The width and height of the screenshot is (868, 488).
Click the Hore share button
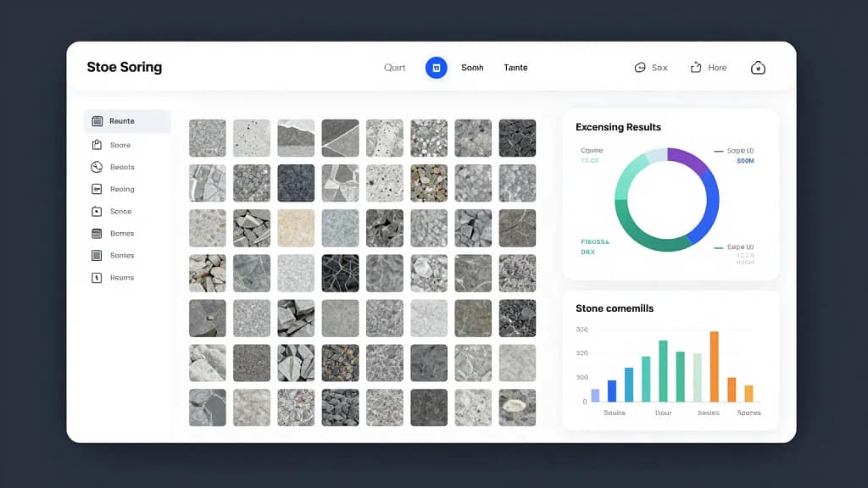[x=709, y=68]
